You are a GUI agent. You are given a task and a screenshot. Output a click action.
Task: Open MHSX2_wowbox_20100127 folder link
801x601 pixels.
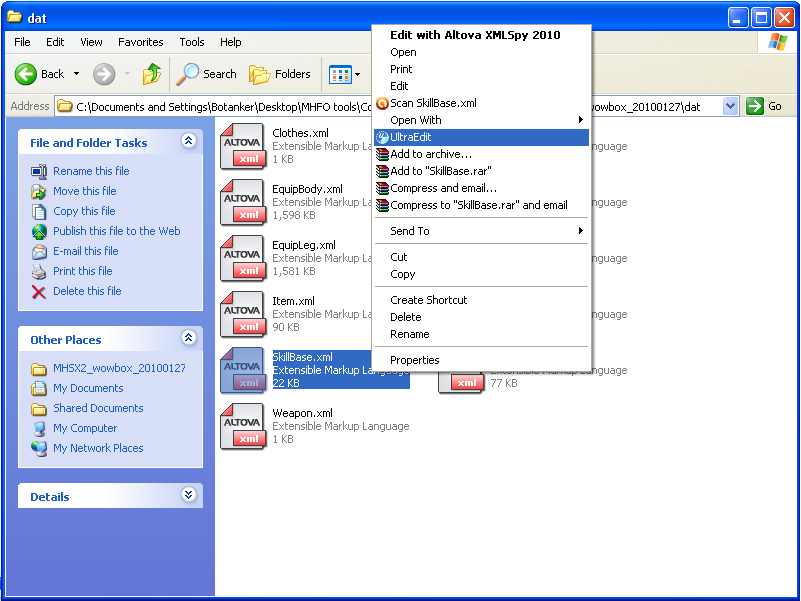(x=119, y=368)
